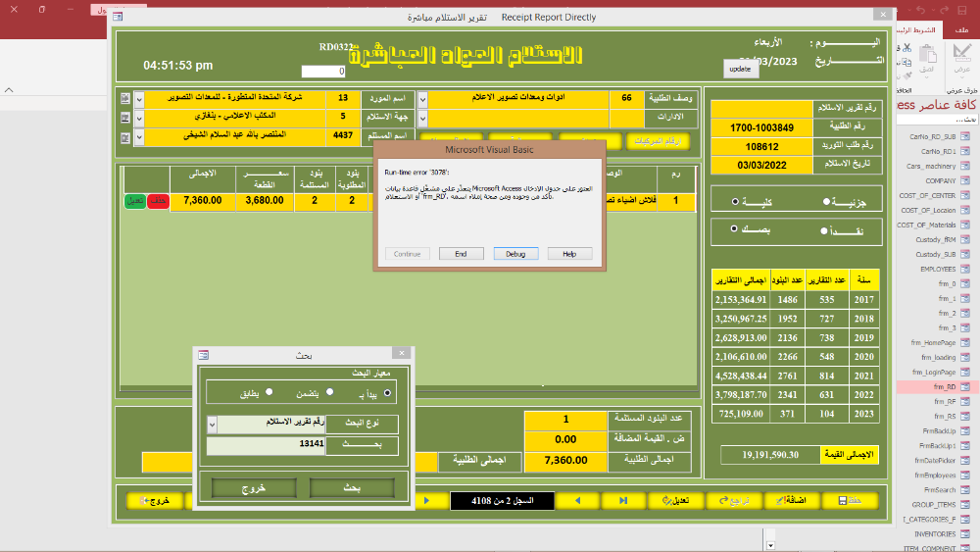Select the نقداً (cash) radio option
Viewport: 980px width, 552px height.
(824, 230)
